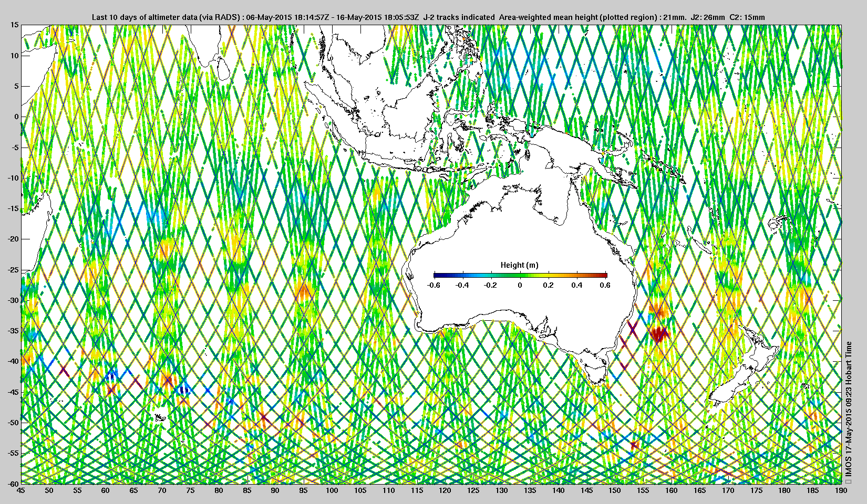Image resolution: width=867 pixels, height=504 pixels.
Task: Click longitude tick label 175
Action: pos(756,490)
